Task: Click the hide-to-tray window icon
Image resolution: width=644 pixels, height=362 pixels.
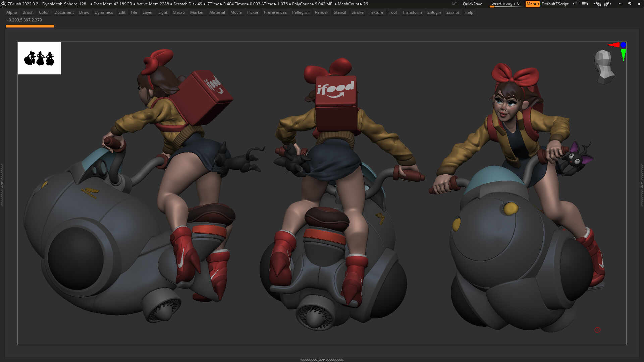Action: click(x=620, y=4)
